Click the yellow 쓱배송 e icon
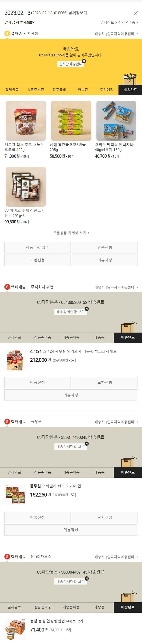Screen dimensions: 142x644 pyautogui.click(x=7, y=33)
